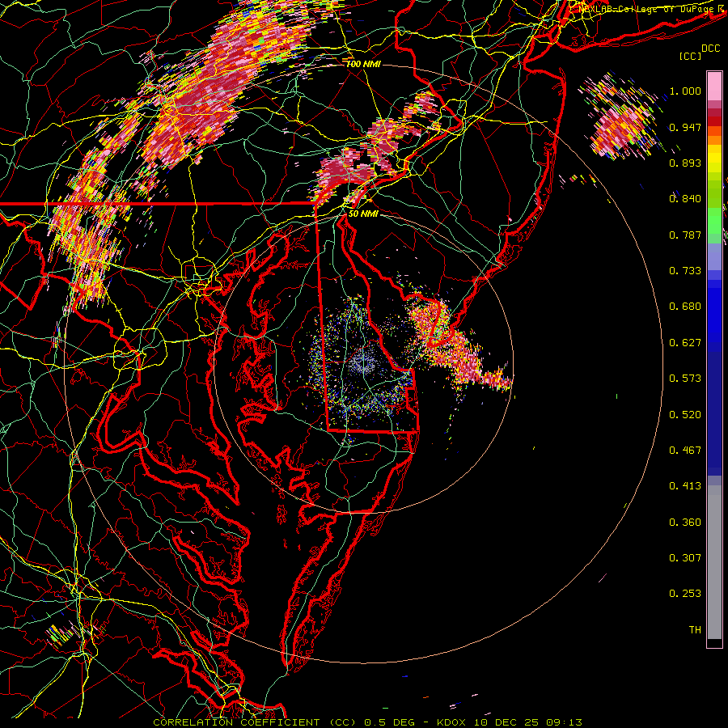Viewport: 728px width, 728px height.
Task: Click the TH label under the scale
Action: [x=695, y=630]
